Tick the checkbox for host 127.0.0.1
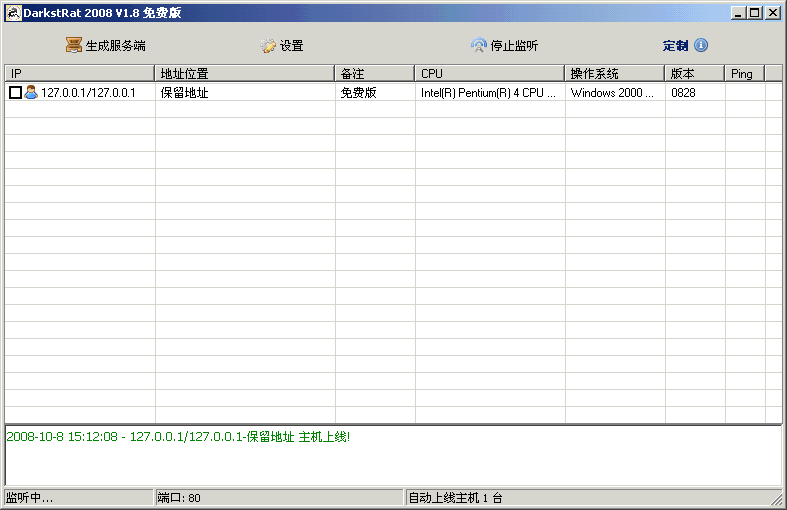Screen dimensions: 787x510 pos(15,93)
